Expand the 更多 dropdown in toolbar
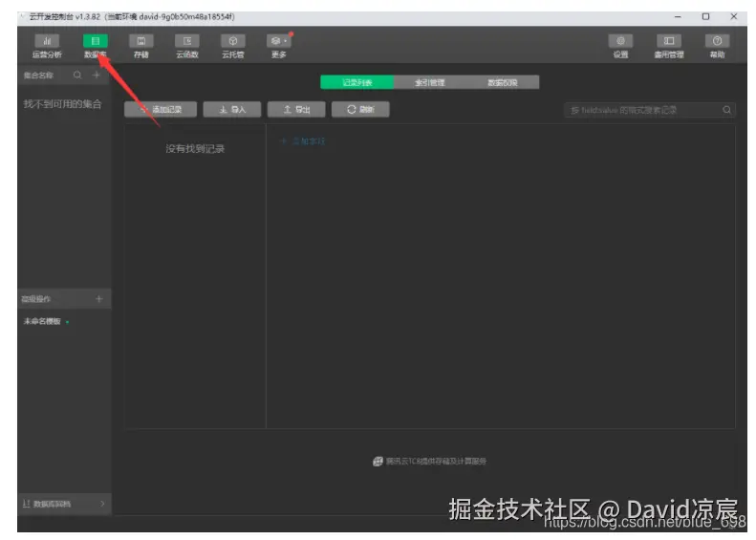 coord(279,46)
